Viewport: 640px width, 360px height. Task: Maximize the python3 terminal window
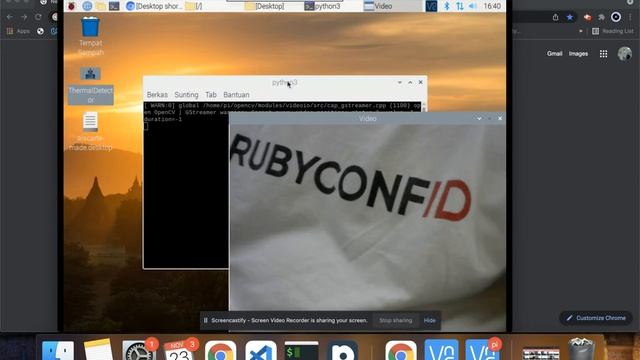(x=410, y=82)
